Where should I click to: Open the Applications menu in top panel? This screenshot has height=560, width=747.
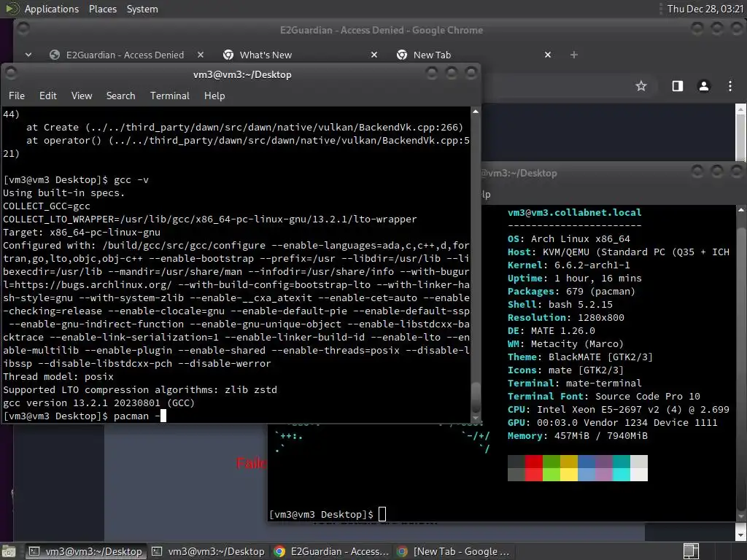coord(52,9)
